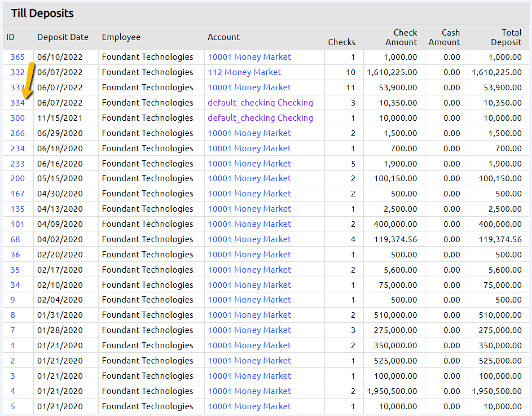
Task: Open till deposit ID 101
Action: pos(17,224)
